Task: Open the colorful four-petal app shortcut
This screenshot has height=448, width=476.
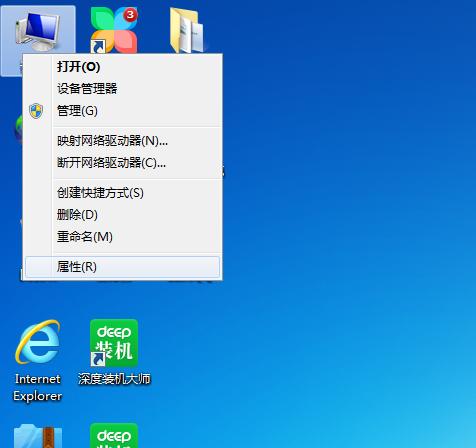Action: (114, 30)
